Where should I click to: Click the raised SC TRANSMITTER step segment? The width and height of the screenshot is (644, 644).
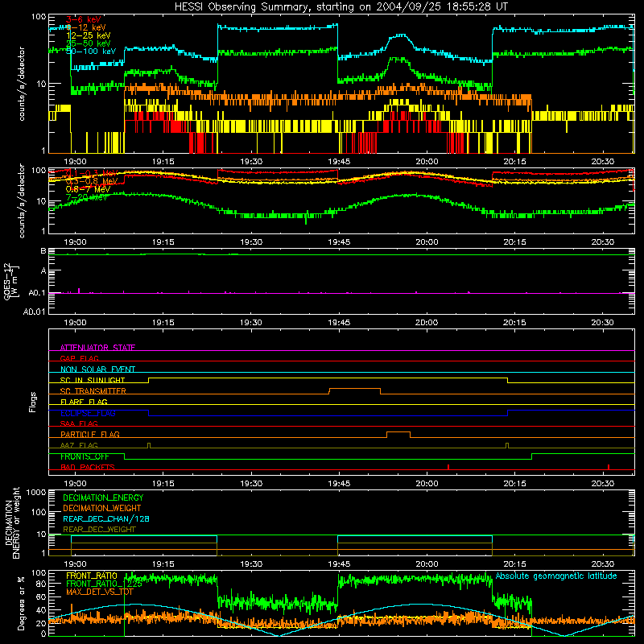[x=354, y=389]
